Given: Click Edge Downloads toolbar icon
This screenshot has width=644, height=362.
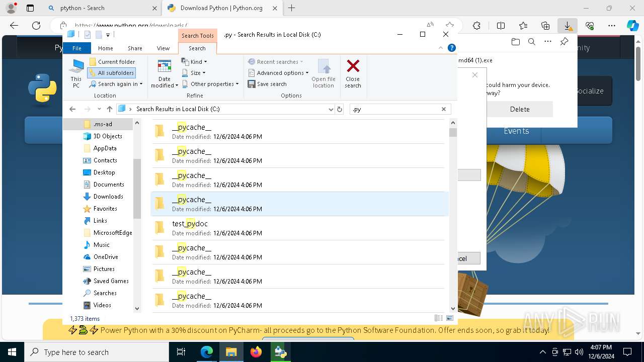Looking at the screenshot, I should point(567,26).
